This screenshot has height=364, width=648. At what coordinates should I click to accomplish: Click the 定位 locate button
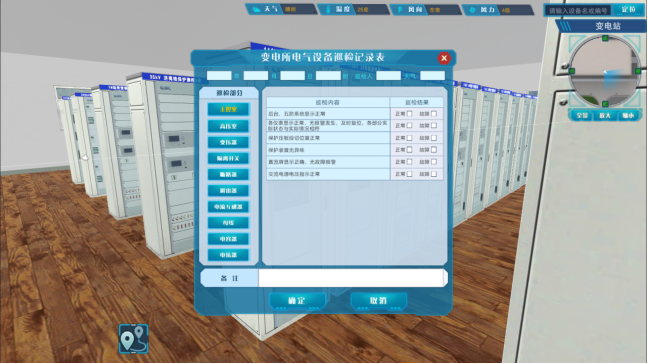tap(628, 10)
